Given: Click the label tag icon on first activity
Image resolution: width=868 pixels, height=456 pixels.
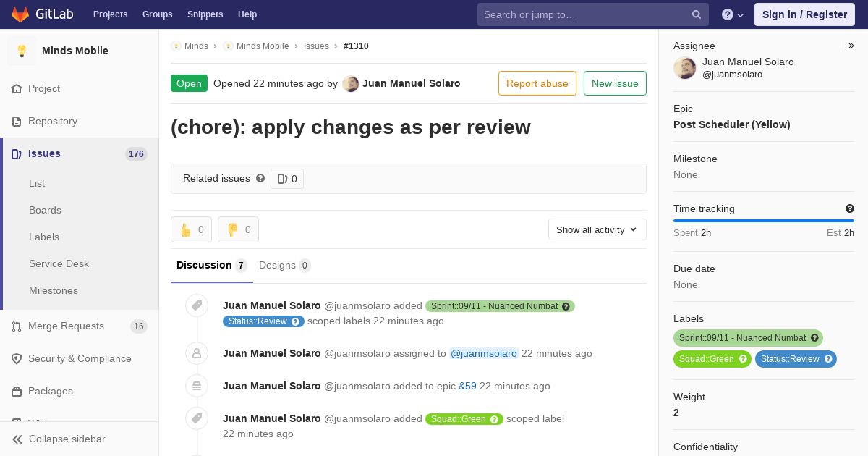Looking at the screenshot, I should pyautogui.click(x=197, y=306).
